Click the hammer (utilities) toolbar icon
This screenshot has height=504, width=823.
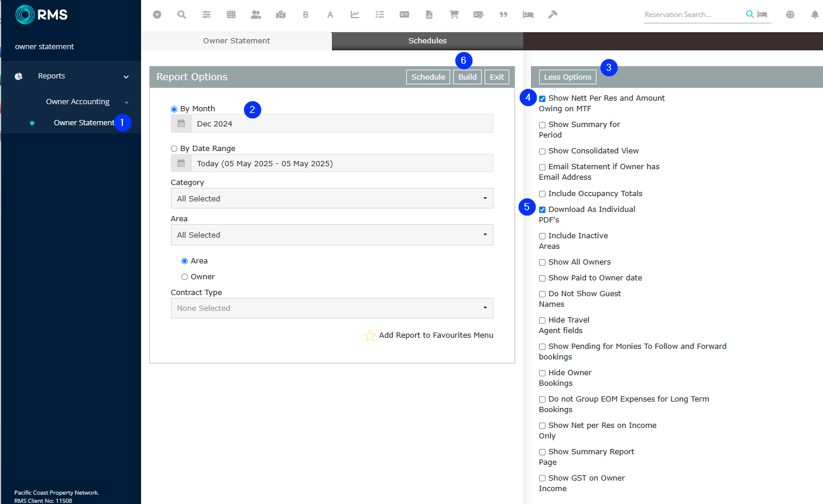[553, 15]
